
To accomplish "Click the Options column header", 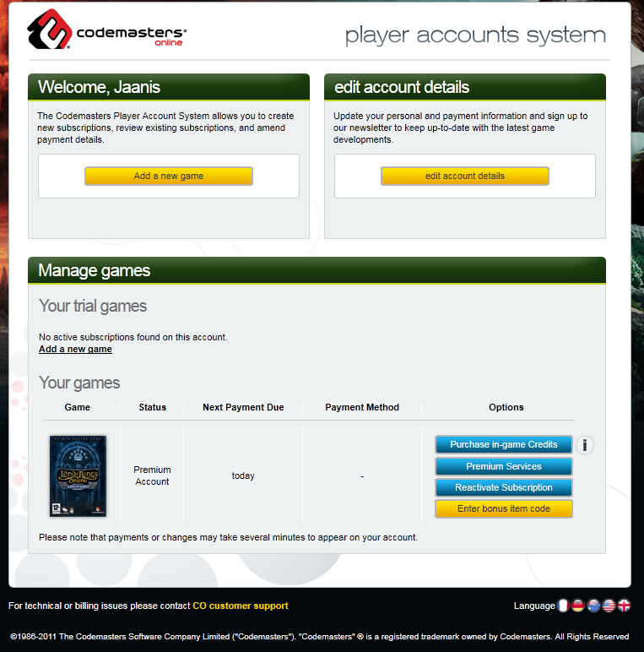I will [506, 407].
